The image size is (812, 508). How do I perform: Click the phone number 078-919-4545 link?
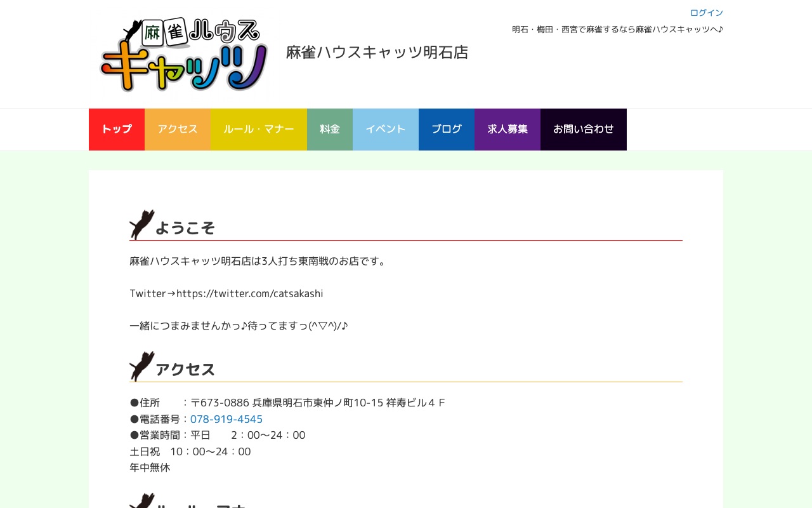pos(226,419)
